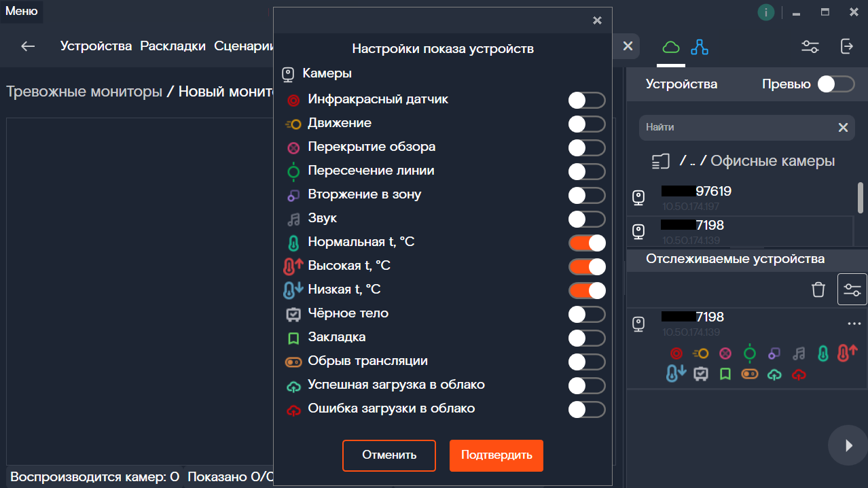Click tracked device blue low temperature icon
Screen dimensions: 868x488
pyautogui.click(x=676, y=373)
